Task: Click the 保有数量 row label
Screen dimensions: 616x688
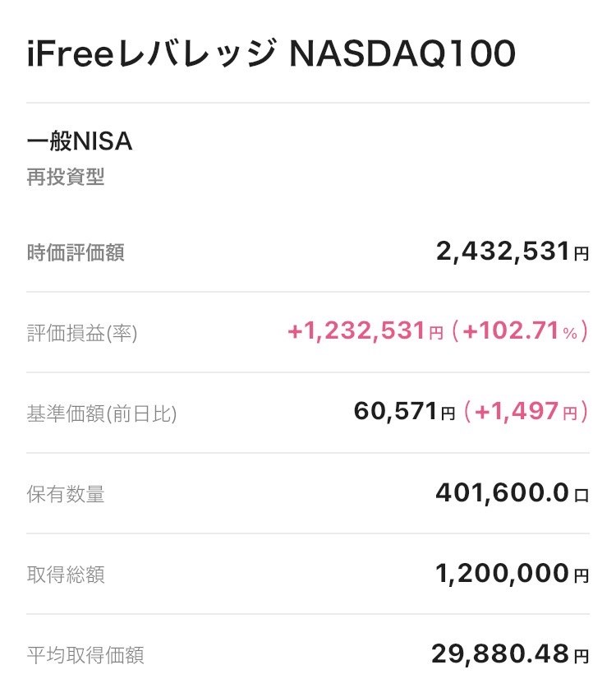Action: [x=66, y=494]
